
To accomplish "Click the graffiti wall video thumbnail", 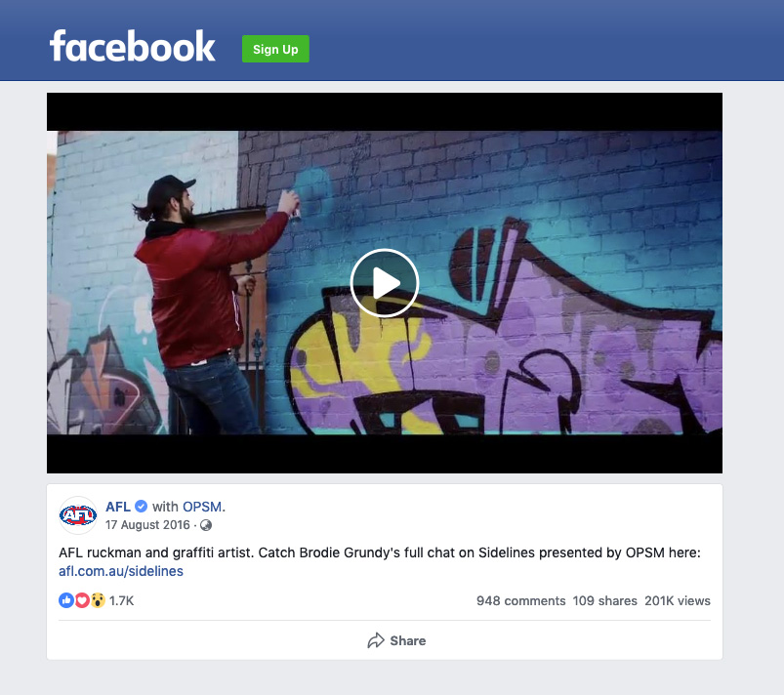I will point(385,283).
